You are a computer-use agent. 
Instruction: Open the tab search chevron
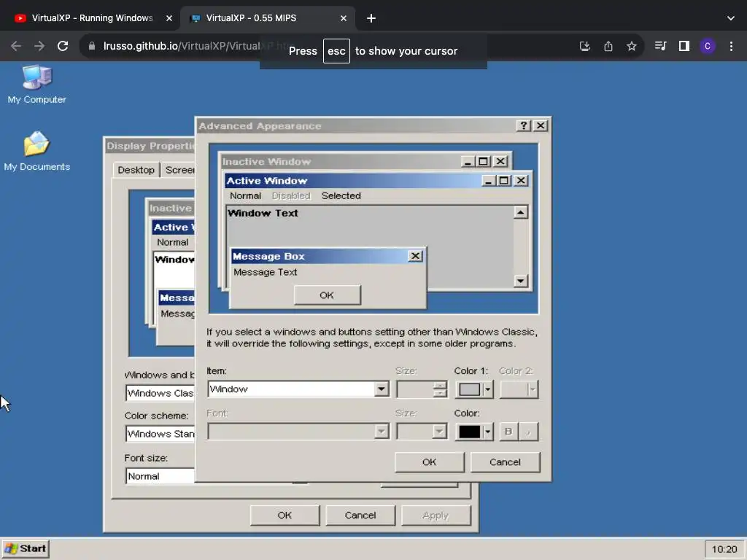pyautogui.click(x=731, y=18)
